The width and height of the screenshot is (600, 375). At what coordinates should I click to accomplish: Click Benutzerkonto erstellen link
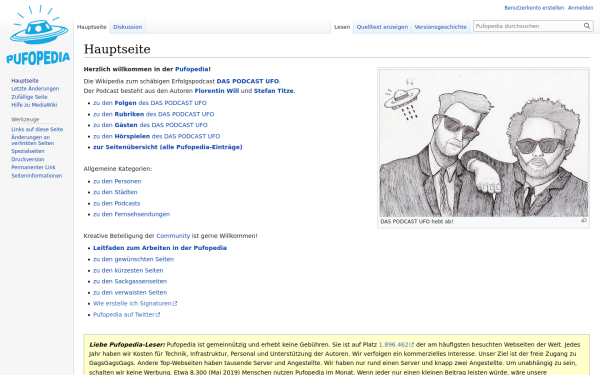pos(534,8)
